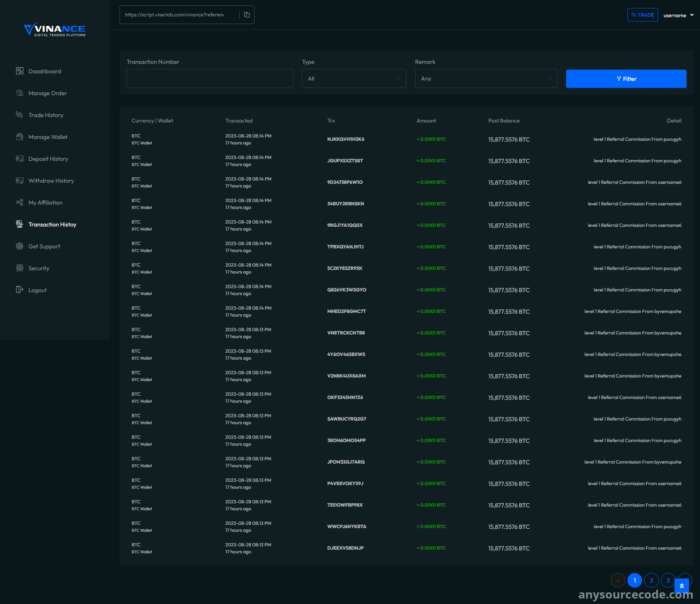
Task: Open Dashboard from the sidebar
Action: click(x=45, y=71)
